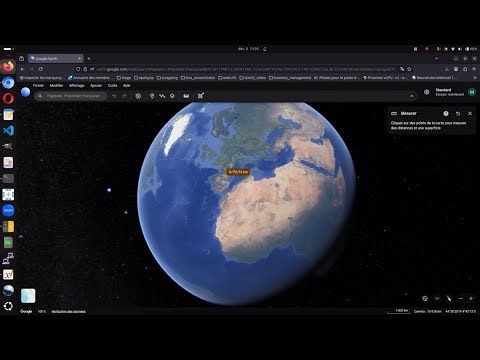This screenshot has width=480, height=360.
Task: Open the browser extensions icon
Action: (465, 69)
